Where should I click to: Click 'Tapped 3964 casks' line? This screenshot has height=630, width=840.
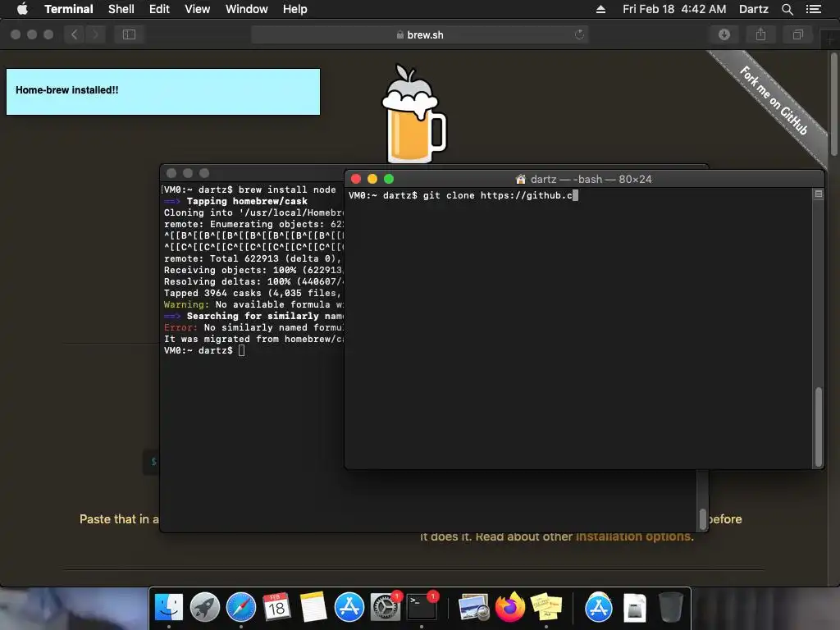(253, 293)
